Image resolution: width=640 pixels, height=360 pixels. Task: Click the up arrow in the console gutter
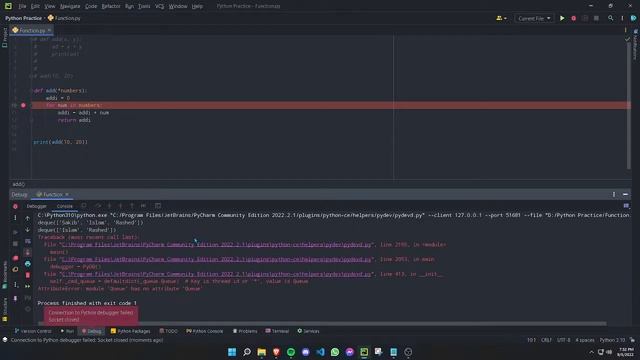point(27,218)
